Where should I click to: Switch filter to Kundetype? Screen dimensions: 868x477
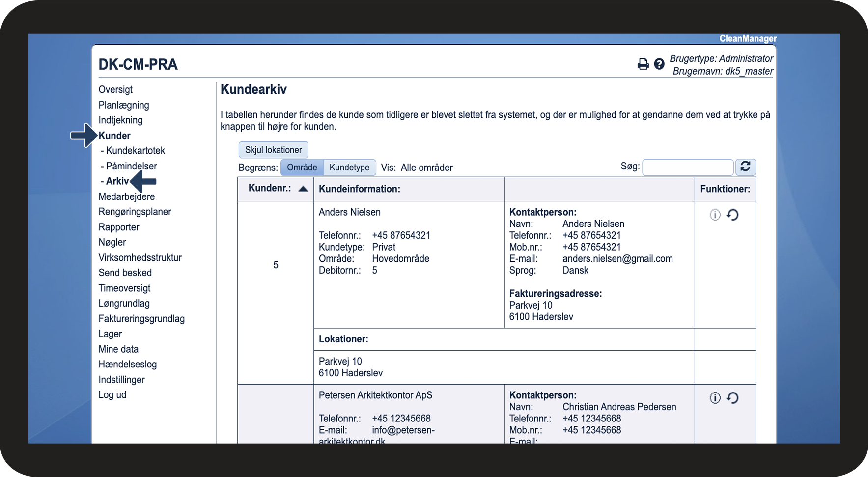point(349,168)
